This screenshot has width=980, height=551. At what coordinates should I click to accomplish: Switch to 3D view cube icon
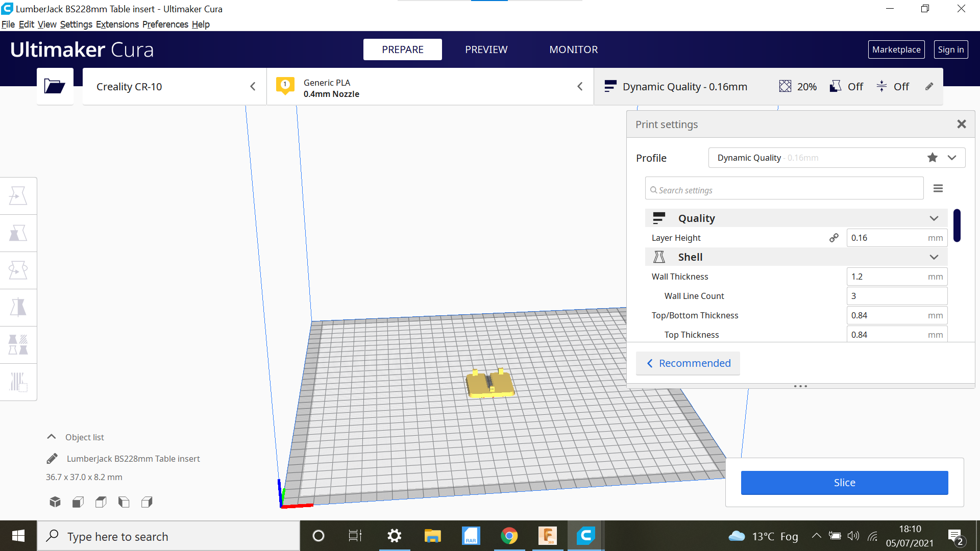(x=55, y=502)
